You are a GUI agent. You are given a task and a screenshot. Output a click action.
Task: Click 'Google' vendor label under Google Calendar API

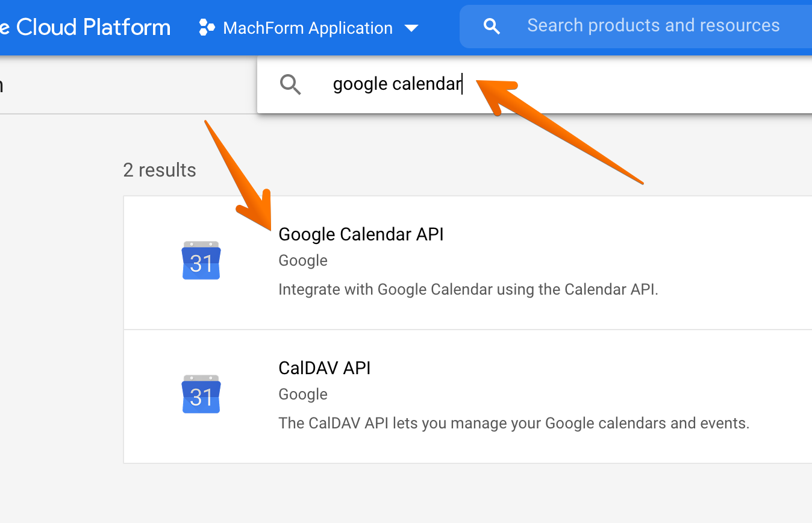(303, 261)
